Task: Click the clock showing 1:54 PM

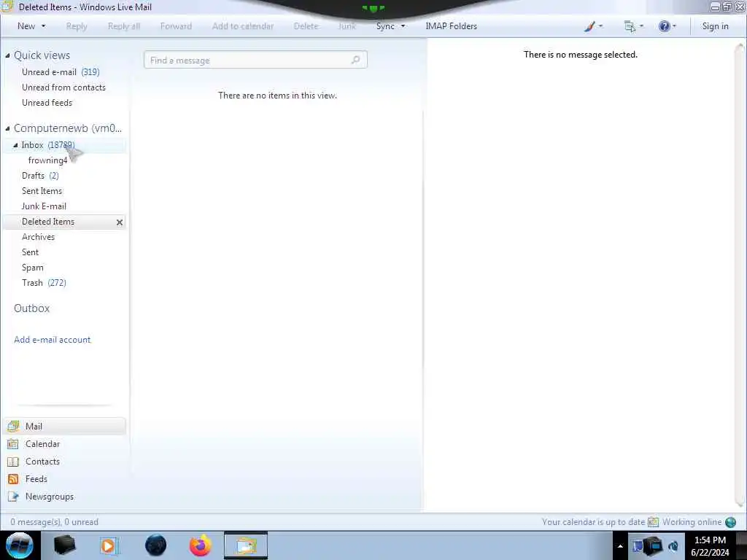Action: click(x=710, y=540)
